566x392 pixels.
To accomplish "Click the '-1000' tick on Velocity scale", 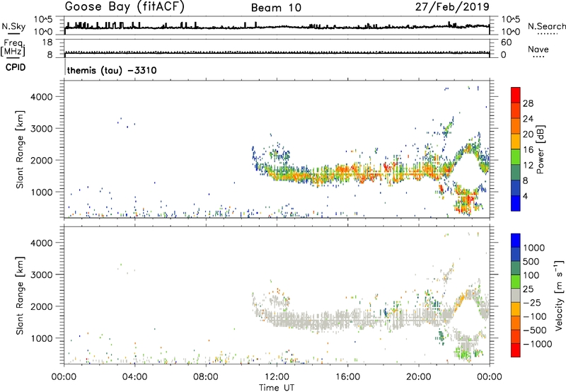I will pyautogui.click(x=537, y=344).
